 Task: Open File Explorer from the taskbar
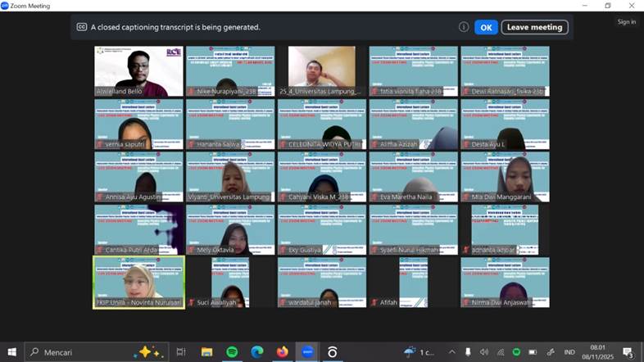[206, 351]
